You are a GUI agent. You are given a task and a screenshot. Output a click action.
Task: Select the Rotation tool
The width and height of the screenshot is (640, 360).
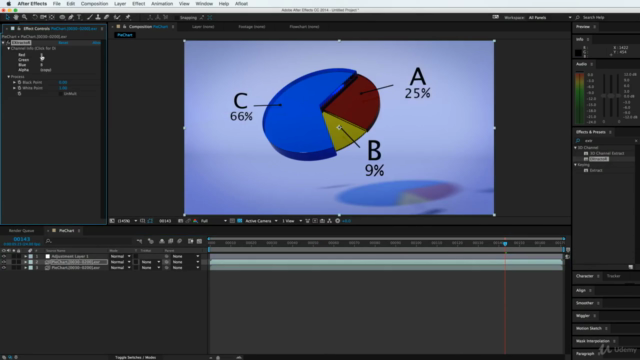pyautogui.click(x=35, y=17)
